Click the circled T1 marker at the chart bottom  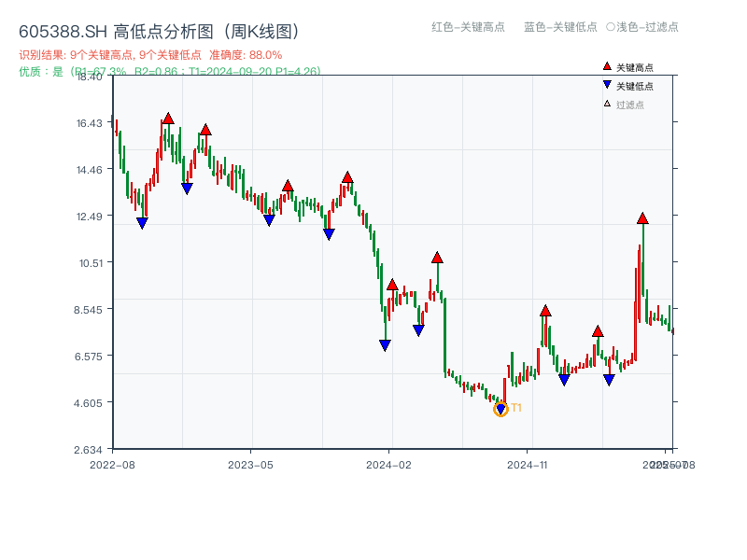tap(500, 408)
